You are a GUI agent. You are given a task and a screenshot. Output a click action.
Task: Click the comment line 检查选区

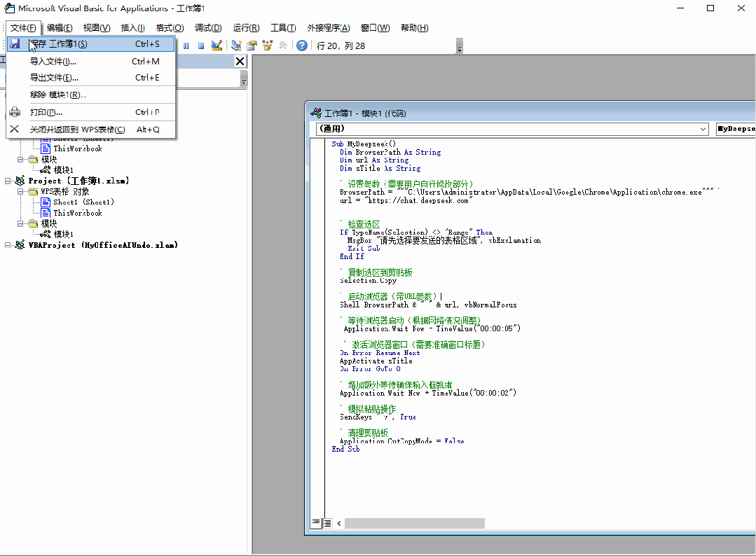(x=360, y=224)
